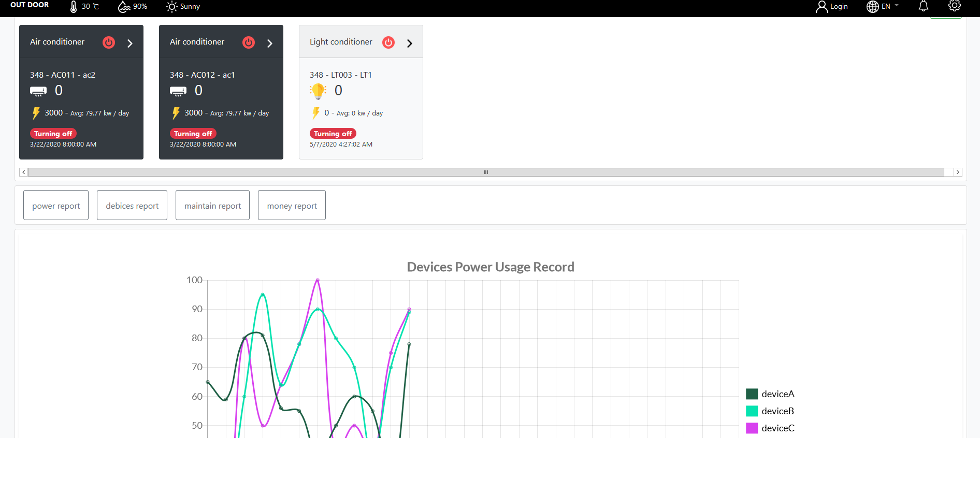The image size is (980, 494).
Task: Open the power report tab
Action: [56, 205]
